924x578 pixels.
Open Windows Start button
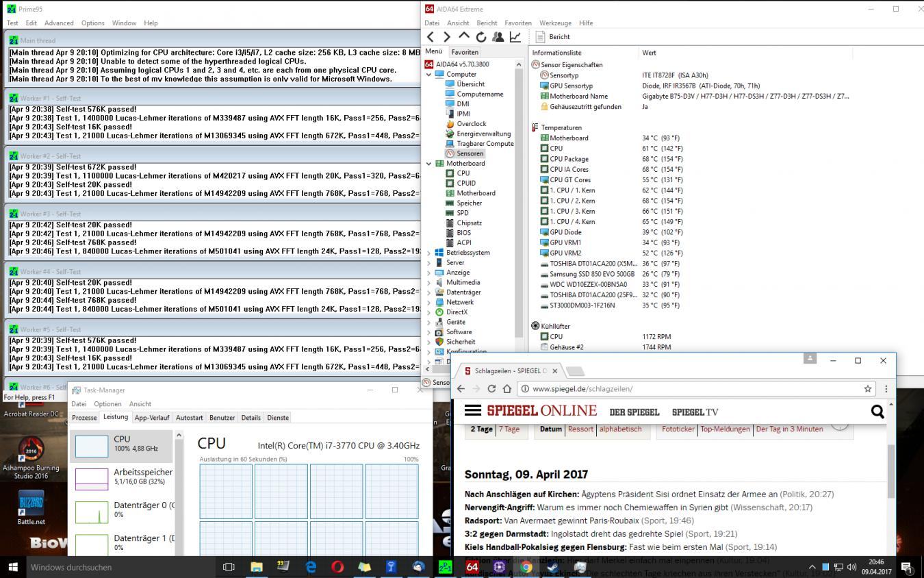click(x=12, y=567)
